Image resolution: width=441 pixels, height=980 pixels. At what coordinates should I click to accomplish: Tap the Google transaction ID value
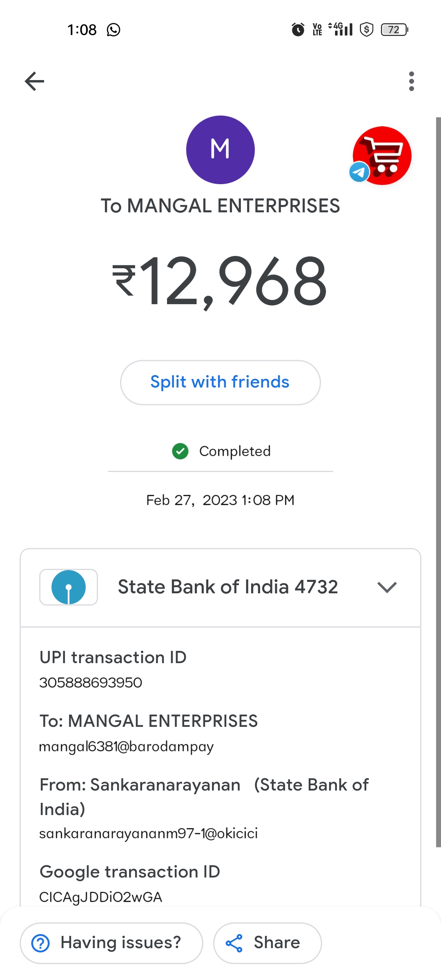100,897
